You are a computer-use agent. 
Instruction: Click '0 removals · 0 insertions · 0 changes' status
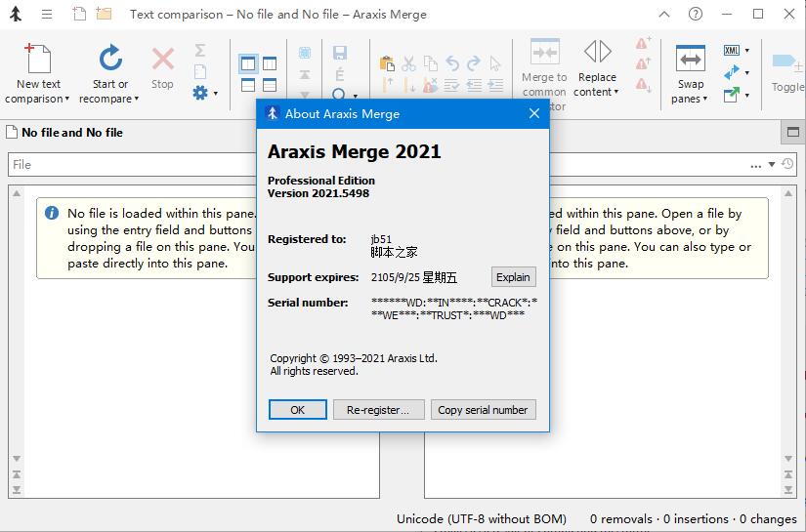click(693, 519)
